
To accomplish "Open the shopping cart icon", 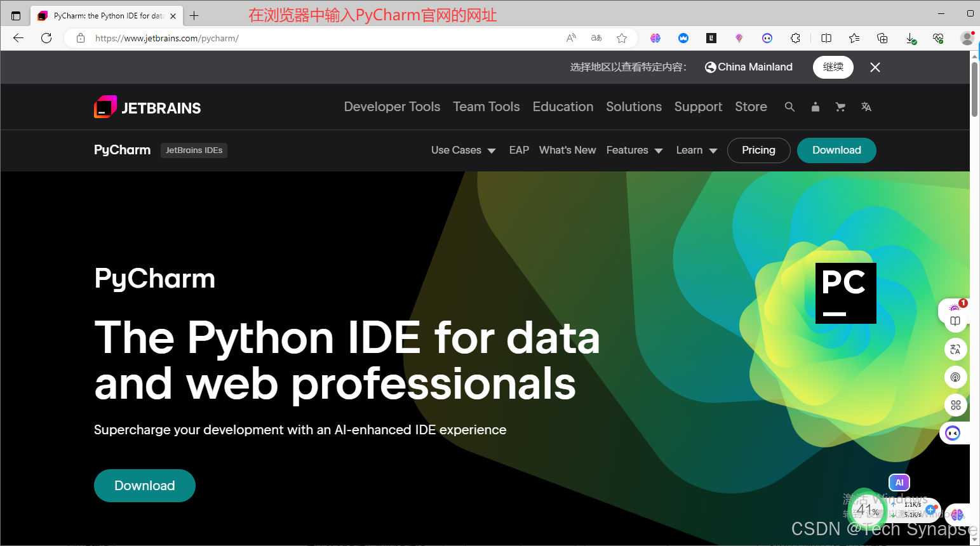I will tap(840, 107).
